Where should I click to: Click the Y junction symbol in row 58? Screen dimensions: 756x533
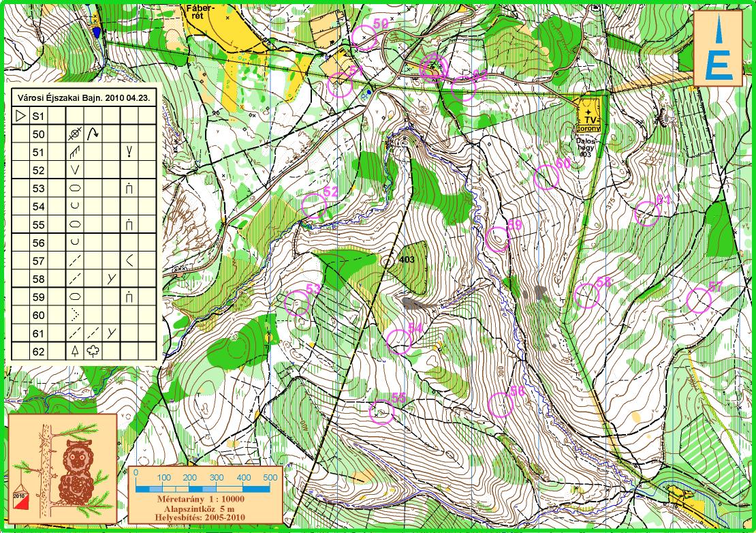coord(112,279)
